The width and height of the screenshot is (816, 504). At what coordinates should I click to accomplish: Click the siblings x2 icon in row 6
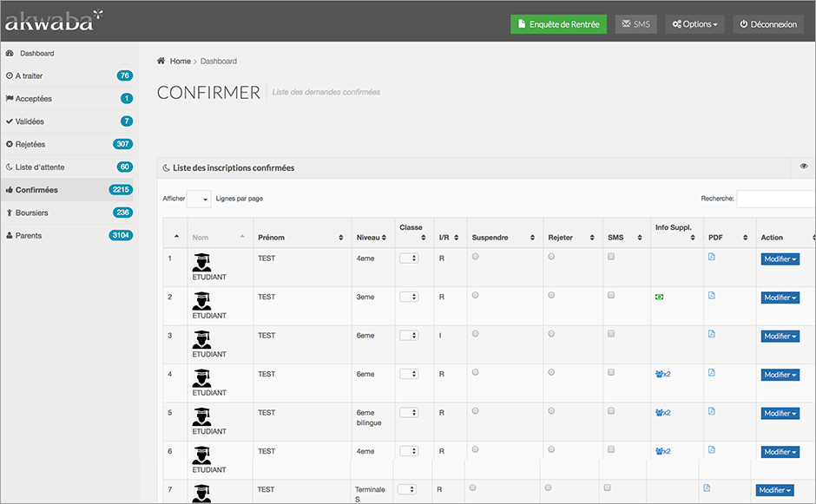pyautogui.click(x=663, y=451)
